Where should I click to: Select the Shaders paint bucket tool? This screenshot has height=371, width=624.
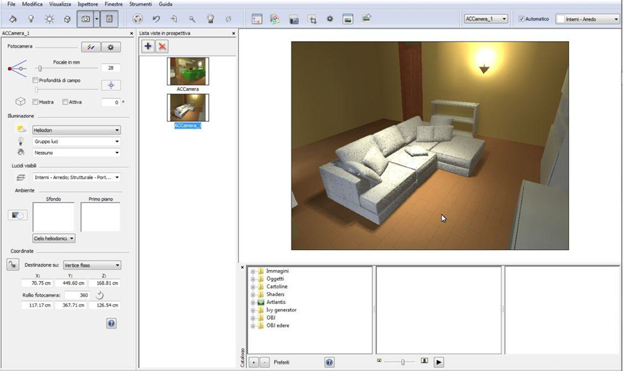[13, 19]
